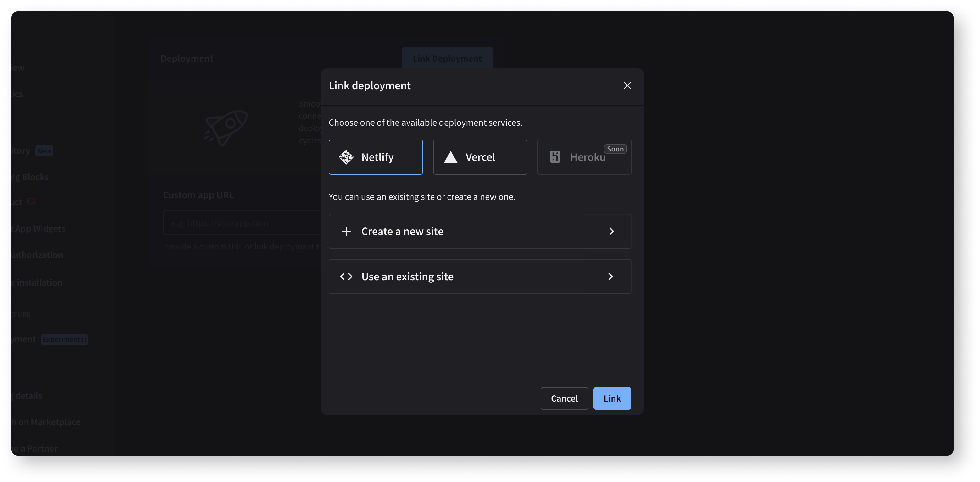Click the 'Choose one of the available deployment services.' text
This screenshot has height=482, width=980.
tap(425, 123)
